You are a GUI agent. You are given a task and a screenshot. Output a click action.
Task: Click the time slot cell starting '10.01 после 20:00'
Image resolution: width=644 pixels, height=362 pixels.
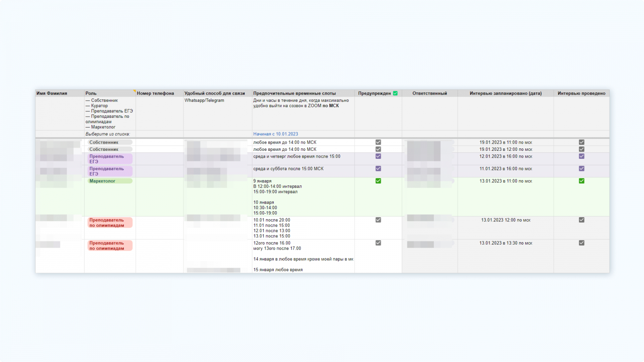click(x=303, y=228)
